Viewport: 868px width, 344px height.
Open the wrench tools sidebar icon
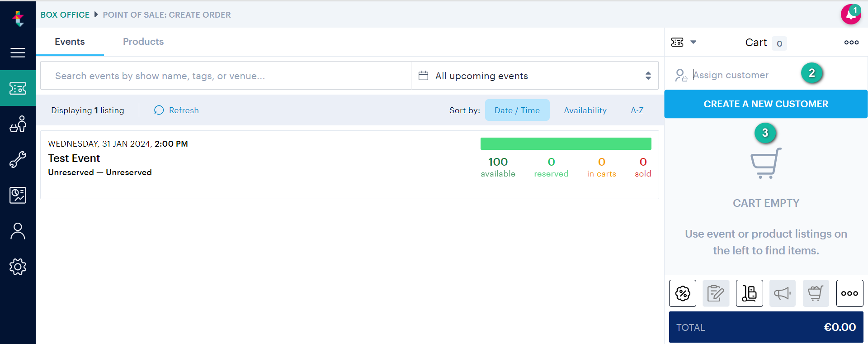tap(18, 159)
